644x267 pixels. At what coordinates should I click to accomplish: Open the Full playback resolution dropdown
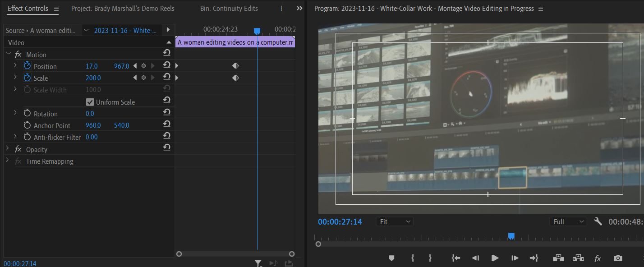(x=568, y=221)
